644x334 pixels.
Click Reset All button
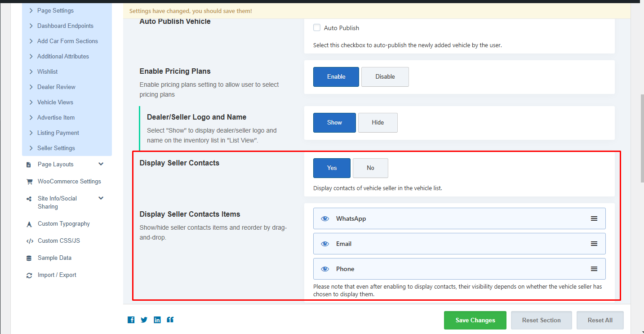600,321
